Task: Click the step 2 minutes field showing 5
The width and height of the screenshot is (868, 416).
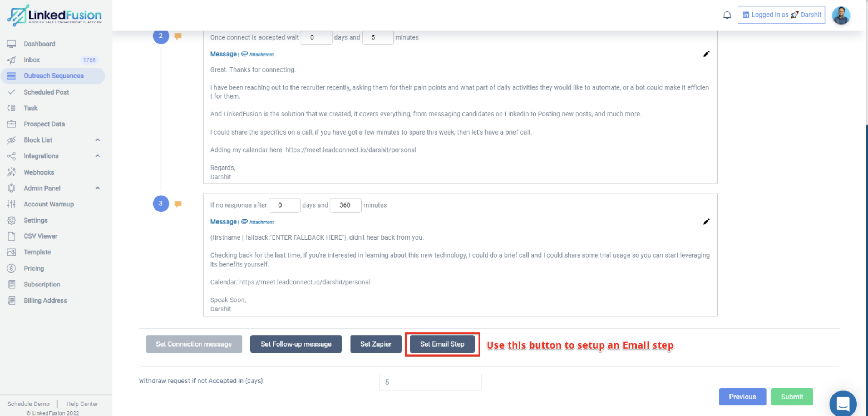Action: (378, 37)
